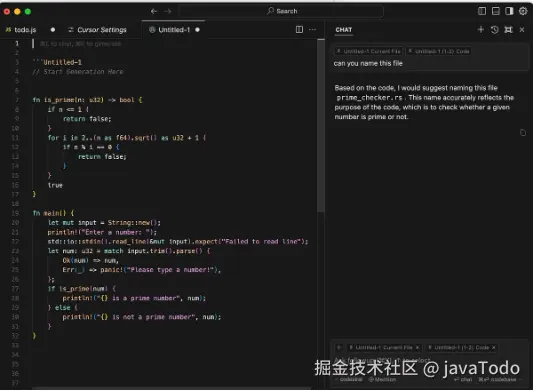533x391 pixels.
Task: Click the unsaved dot on todo.js tab
Action: (x=53, y=30)
